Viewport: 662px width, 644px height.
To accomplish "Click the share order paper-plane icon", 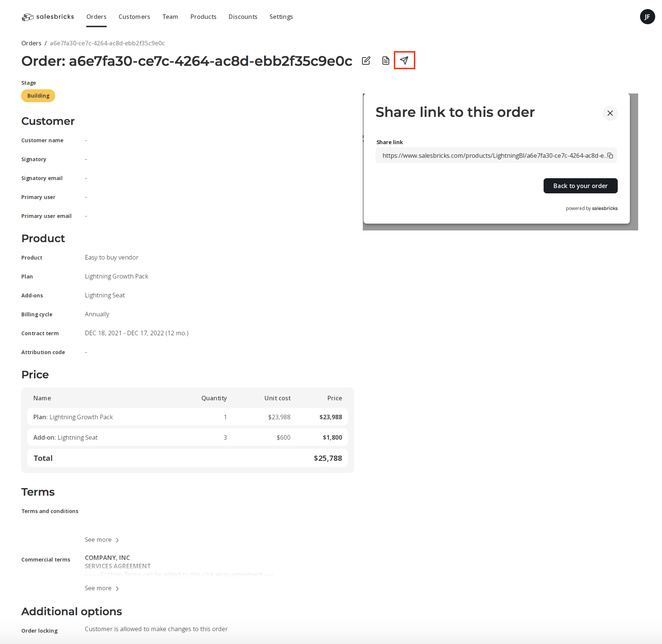I will pos(404,61).
